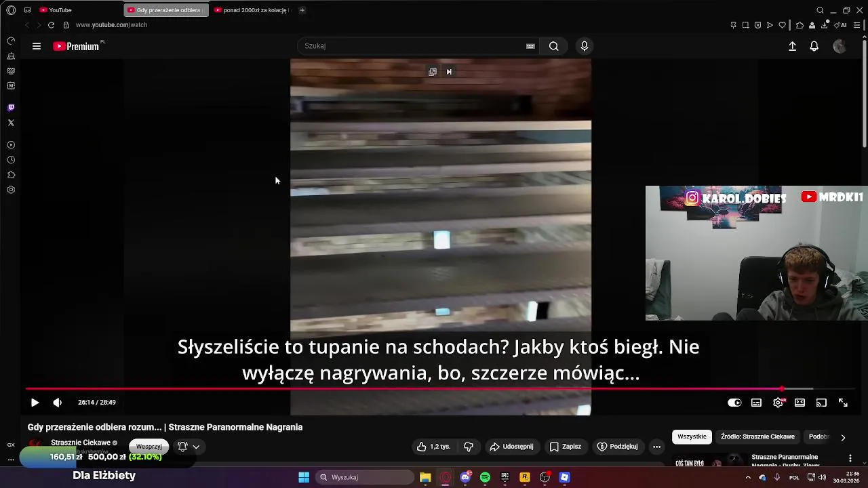Open YouTube notifications bell
Image resolution: width=868 pixels, height=488 pixels.
pyautogui.click(x=814, y=46)
